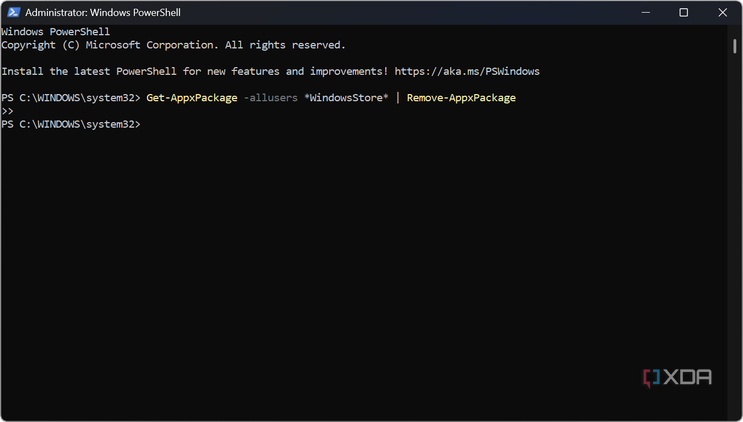Click the 'Windows PowerShell' header line

pos(55,32)
